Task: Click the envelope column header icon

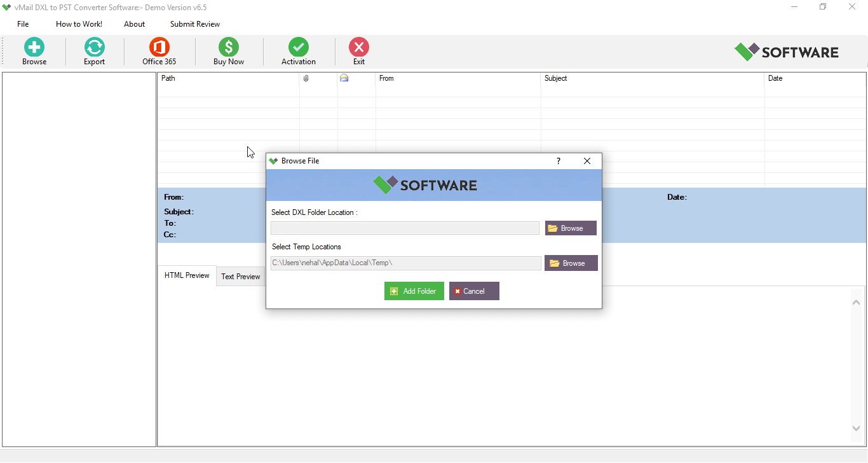Action: (344, 78)
